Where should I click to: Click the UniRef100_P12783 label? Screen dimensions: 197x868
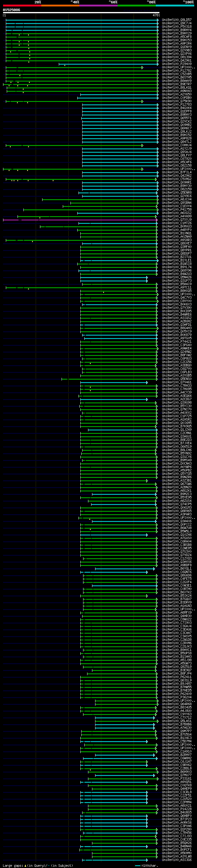[176, 104]
